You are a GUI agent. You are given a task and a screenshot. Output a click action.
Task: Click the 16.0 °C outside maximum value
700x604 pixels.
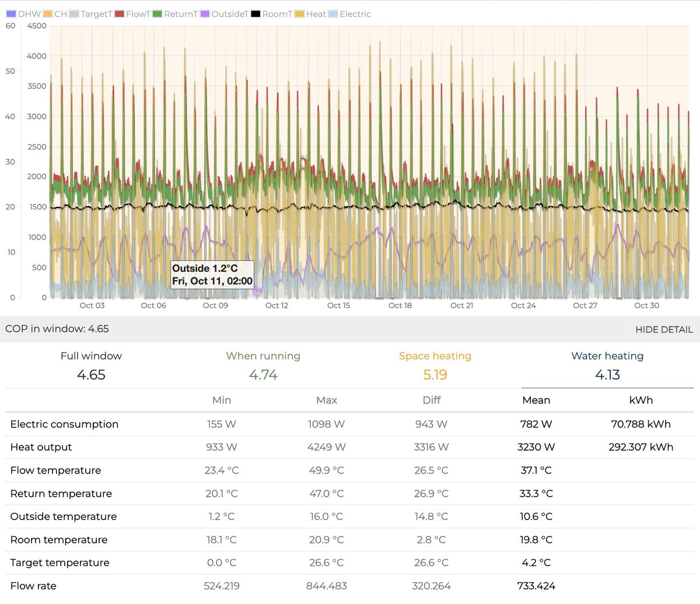327,517
